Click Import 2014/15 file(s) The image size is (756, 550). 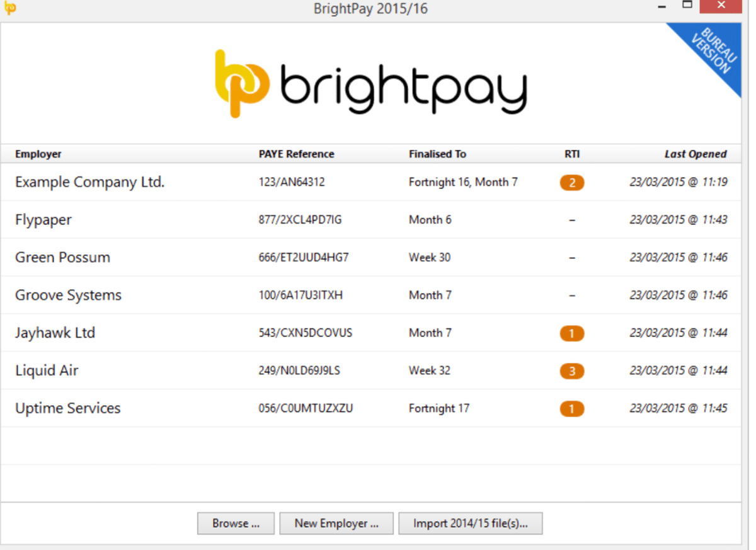[471, 523]
